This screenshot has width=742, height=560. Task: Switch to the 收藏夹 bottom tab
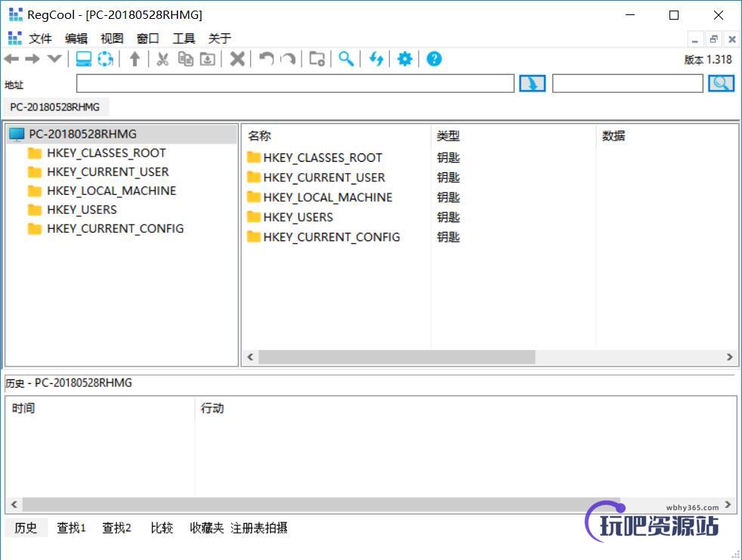206,528
